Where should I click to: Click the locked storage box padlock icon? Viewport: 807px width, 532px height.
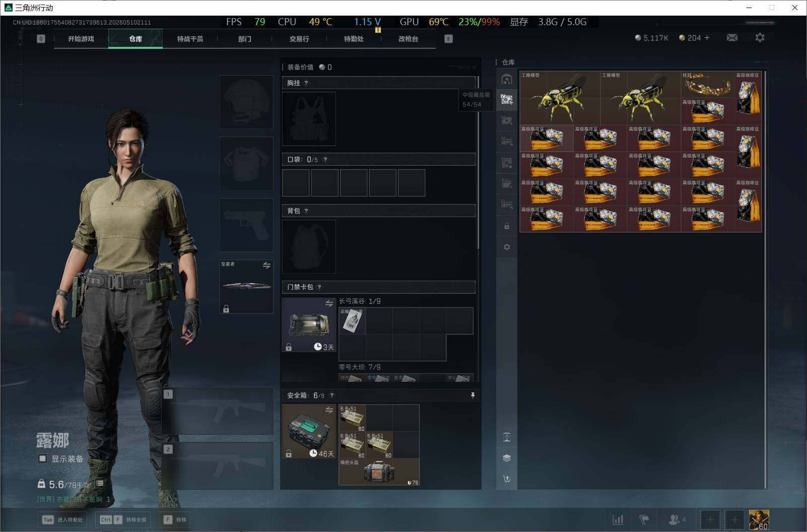pos(507,226)
